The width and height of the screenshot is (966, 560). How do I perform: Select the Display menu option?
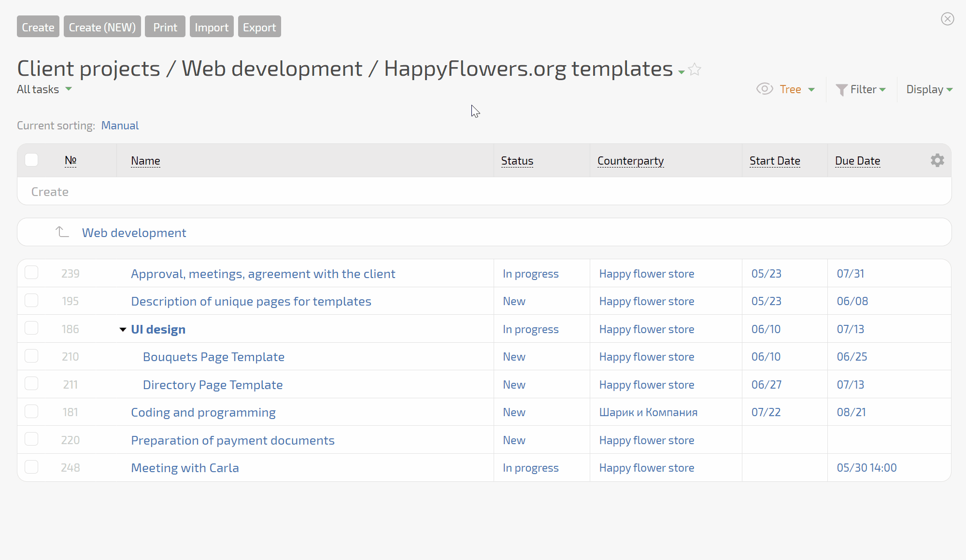[930, 89]
